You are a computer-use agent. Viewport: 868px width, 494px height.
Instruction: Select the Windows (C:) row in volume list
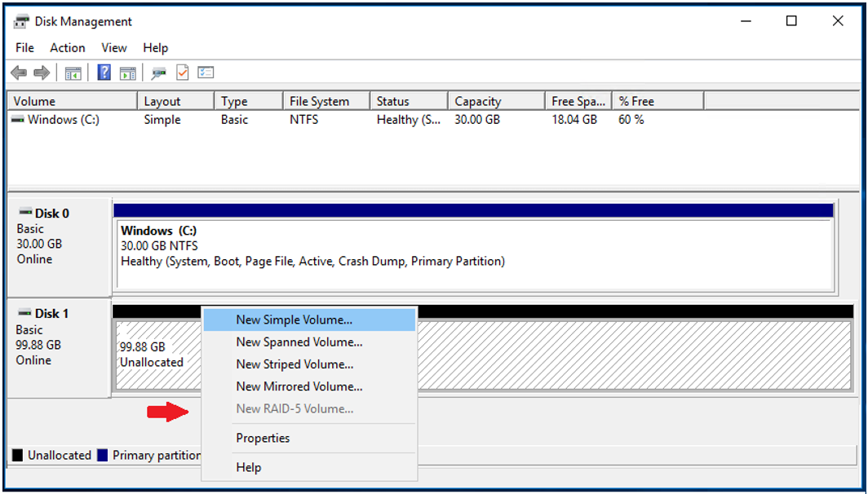[64, 120]
